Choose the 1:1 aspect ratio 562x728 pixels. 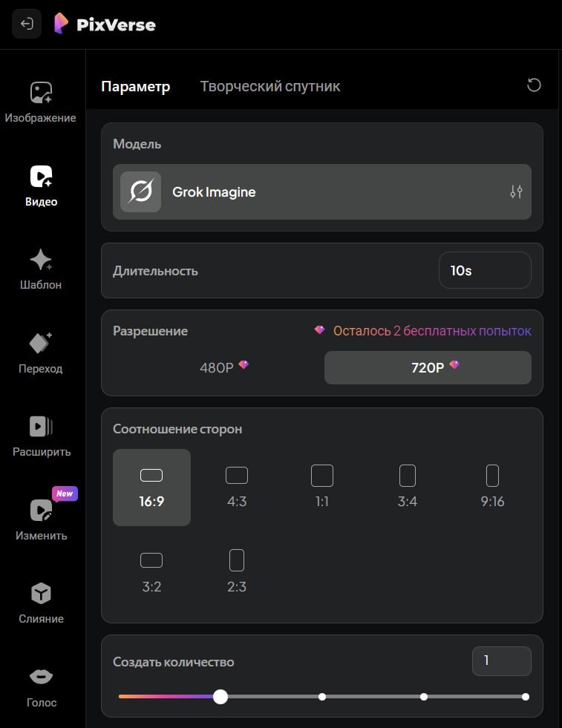321,487
